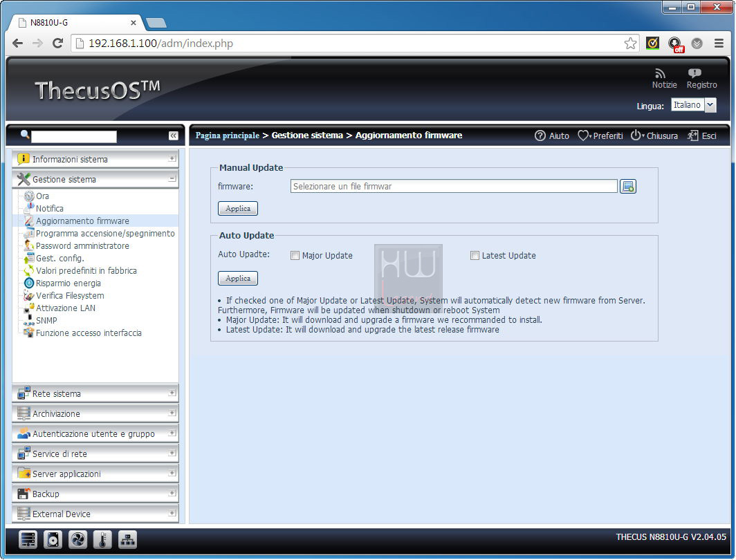736x560 pixels.
Task: Go to the Pagina principale breadcrumb link
Action: point(227,136)
